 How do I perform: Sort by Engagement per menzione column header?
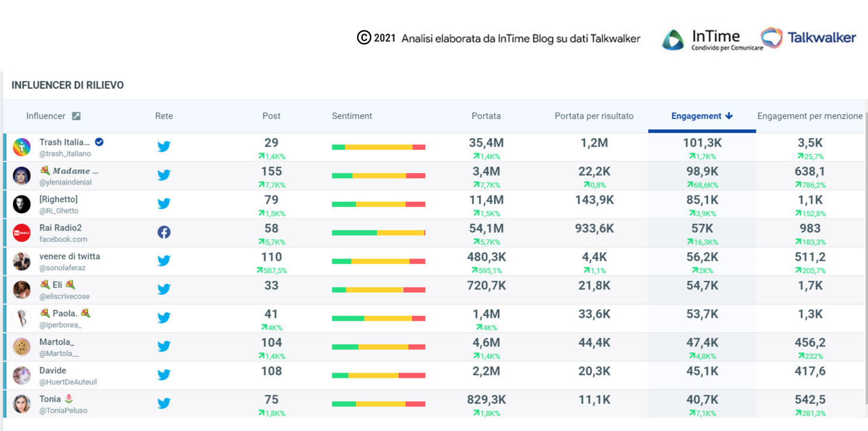point(810,116)
